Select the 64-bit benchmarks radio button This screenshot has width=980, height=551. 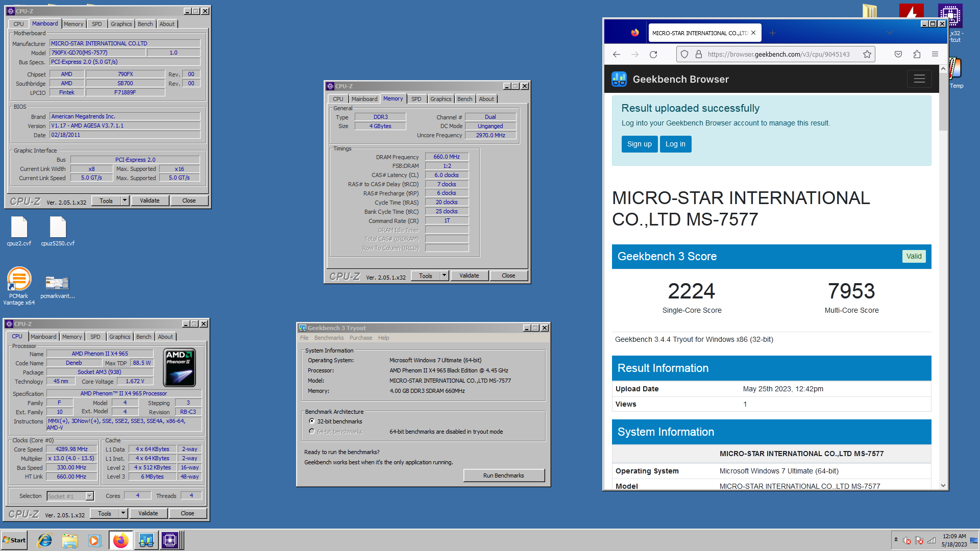point(312,432)
